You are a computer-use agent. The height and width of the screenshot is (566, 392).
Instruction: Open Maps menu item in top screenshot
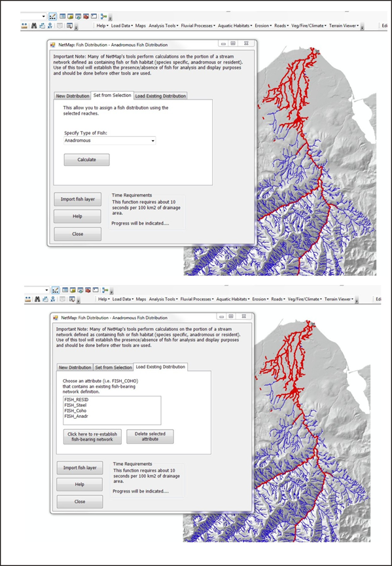[141, 26]
